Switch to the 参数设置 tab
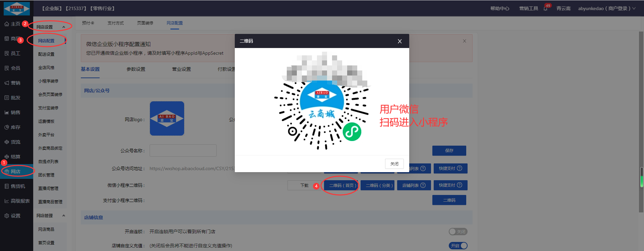This screenshot has width=644, height=251. tap(136, 69)
